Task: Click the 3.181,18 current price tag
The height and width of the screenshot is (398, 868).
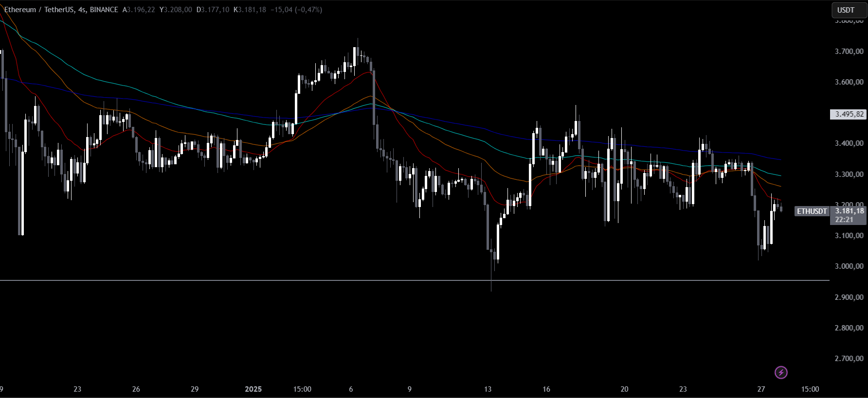Action: coord(850,211)
